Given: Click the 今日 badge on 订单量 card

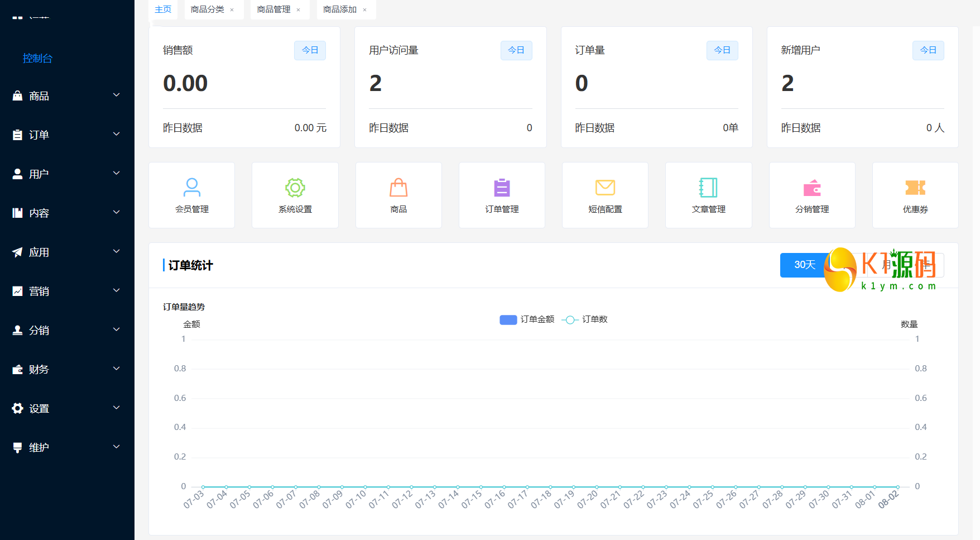Looking at the screenshot, I should (x=722, y=50).
